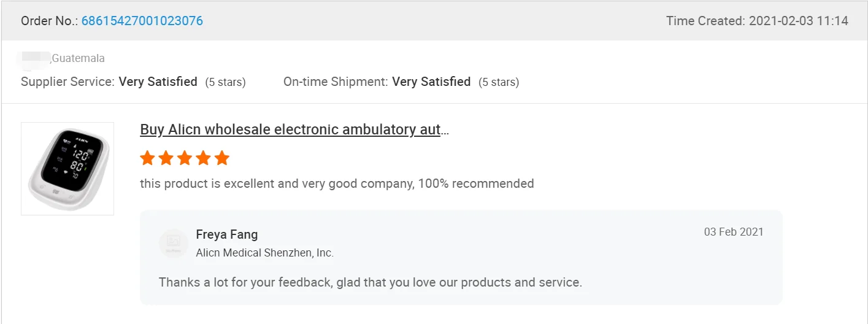
Task: Click the 03 Feb 2021 reply date
Action: (x=734, y=232)
